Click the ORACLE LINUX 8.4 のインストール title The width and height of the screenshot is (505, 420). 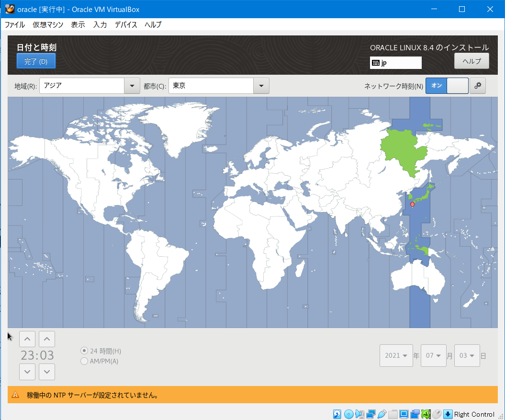pos(429,48)
